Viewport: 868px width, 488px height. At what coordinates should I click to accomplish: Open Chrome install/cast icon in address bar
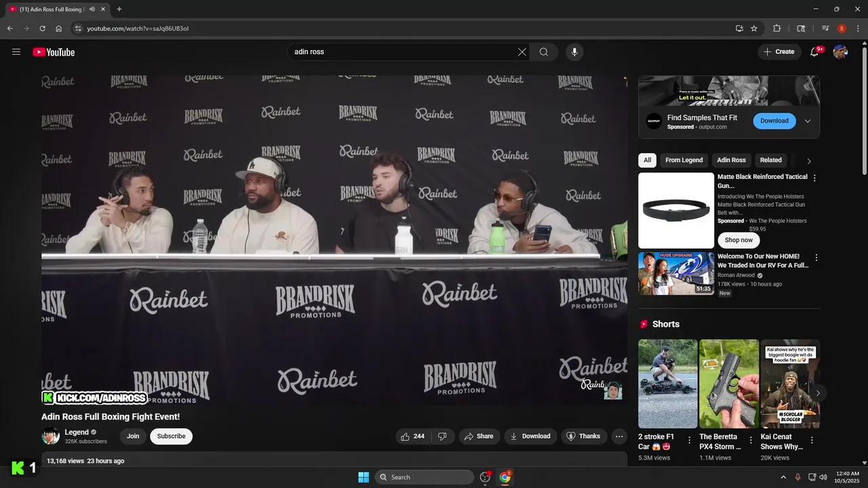[x=739, y=28]
